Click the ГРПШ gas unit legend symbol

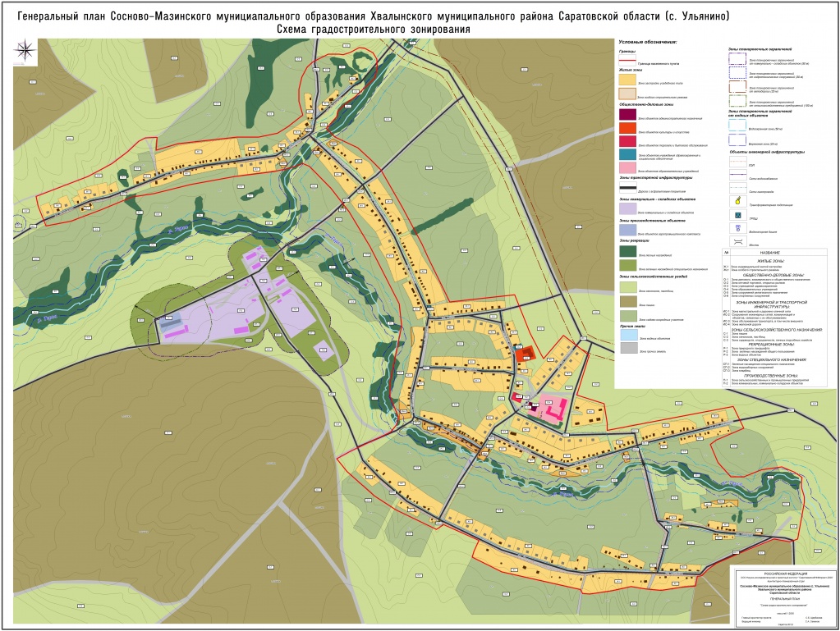(738, 215)
